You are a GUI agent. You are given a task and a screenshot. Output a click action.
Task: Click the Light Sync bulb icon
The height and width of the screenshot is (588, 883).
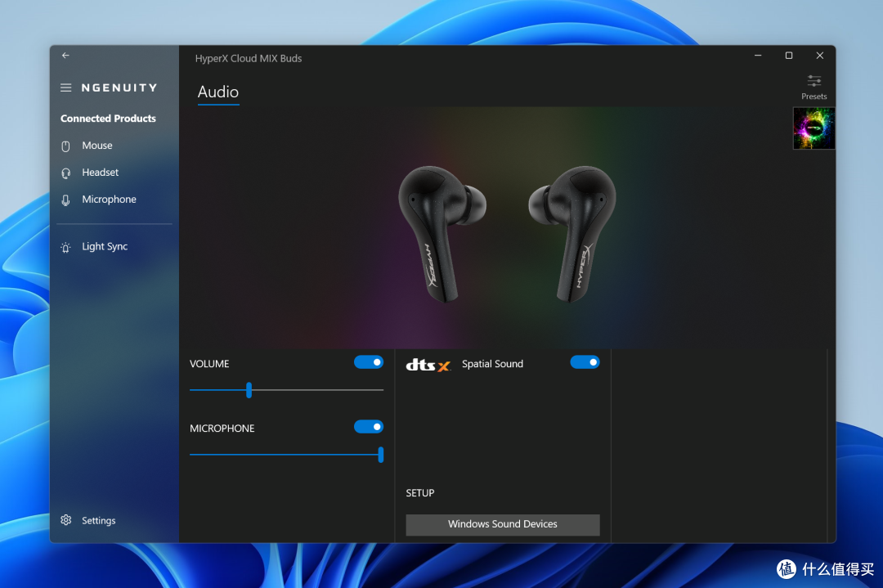click(x=66, y=247)
